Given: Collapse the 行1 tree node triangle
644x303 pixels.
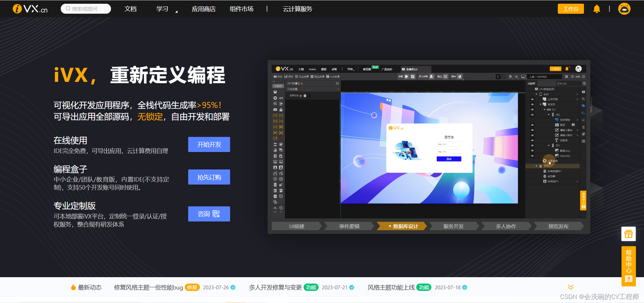Looking at the screenshot, I should 544,109.
